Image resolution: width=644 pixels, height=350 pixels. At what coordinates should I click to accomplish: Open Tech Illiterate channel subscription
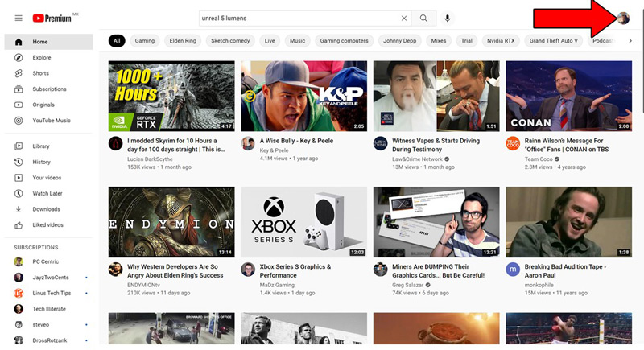tap(48, 308)
